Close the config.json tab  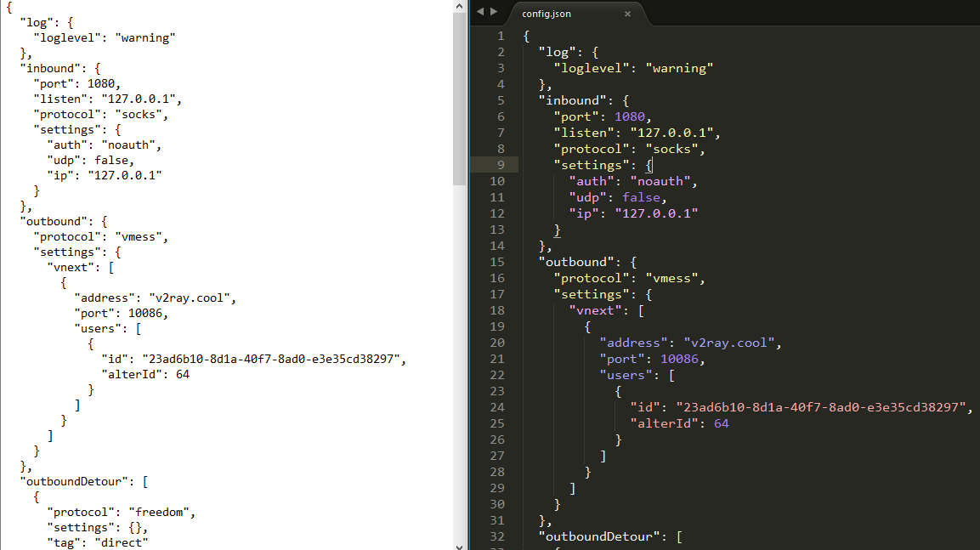(627, 14)
